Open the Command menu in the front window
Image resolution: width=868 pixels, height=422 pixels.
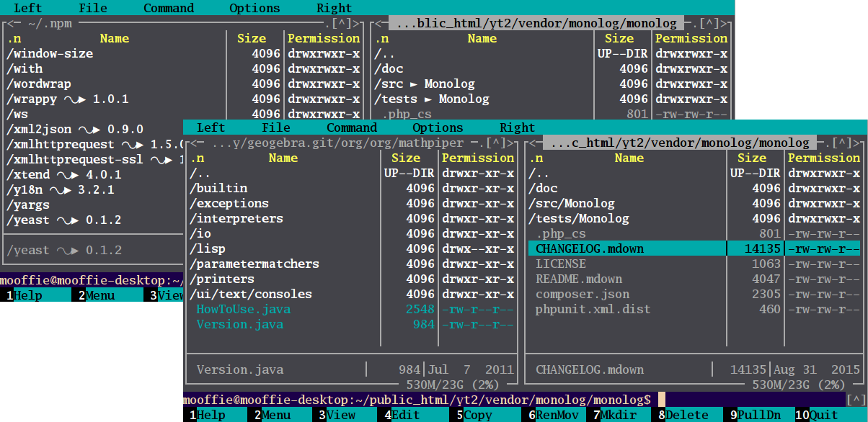(352, 128)
